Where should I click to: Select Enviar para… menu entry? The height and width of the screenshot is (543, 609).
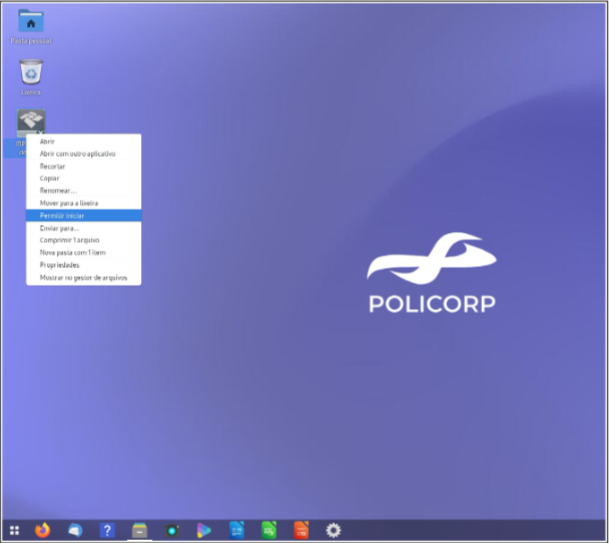(x=84, y=228)
